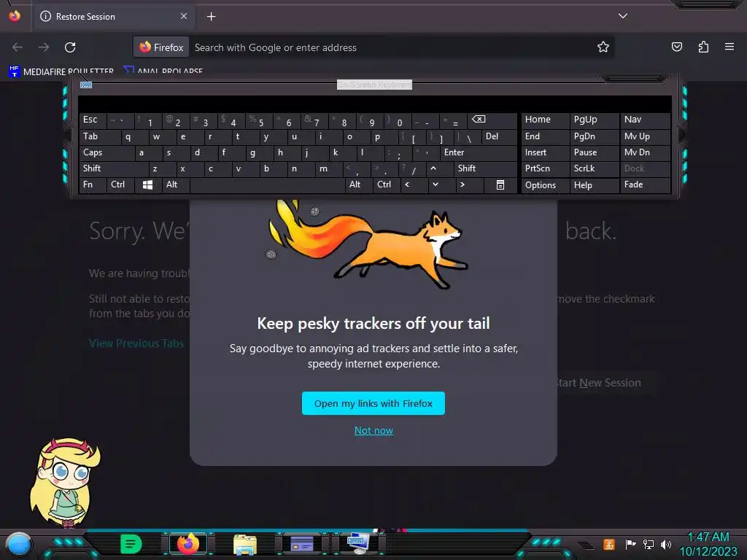Click the up arrow key
Viewport: 747px width, 560px height.
point(440,168)
